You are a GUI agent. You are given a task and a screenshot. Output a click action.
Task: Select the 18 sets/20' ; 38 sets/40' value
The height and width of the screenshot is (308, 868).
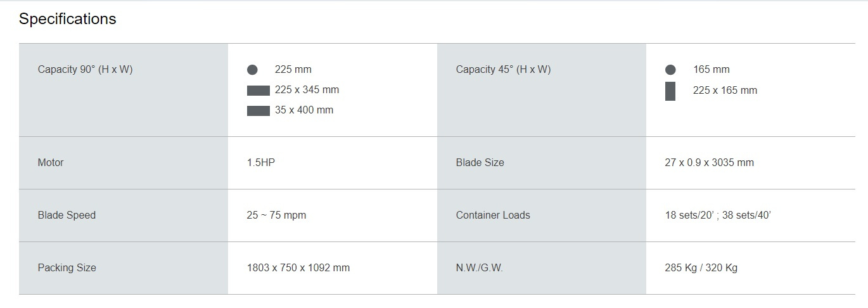[718, 215]
